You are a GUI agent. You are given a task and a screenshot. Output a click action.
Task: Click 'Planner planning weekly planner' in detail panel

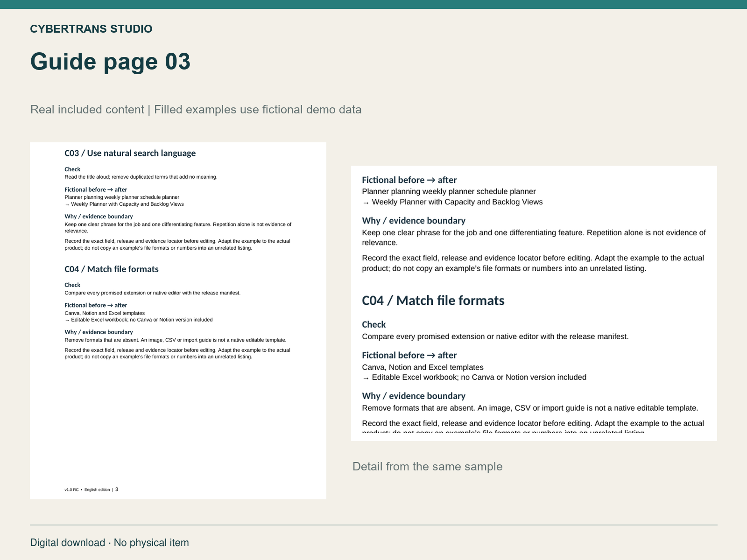(449, 191)
